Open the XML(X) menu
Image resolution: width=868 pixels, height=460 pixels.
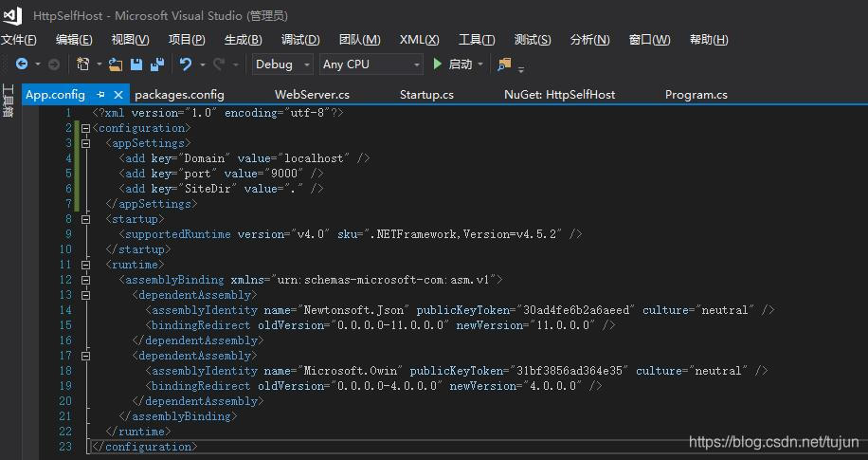[x=420, y=40]
